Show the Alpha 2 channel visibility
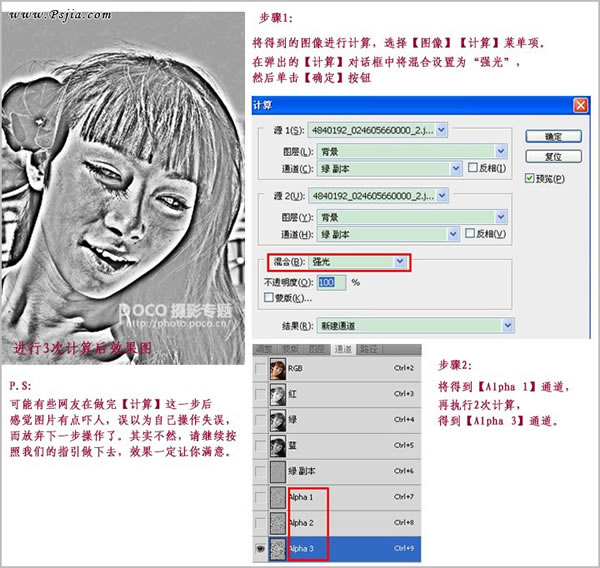This screenshot has height=568, width=600. [260, 523]
